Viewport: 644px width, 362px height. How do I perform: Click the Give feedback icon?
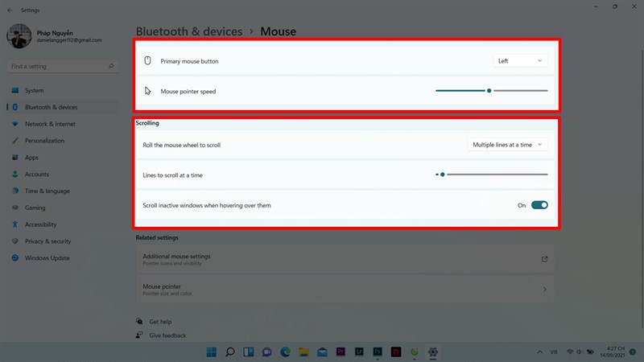(139, 335)
